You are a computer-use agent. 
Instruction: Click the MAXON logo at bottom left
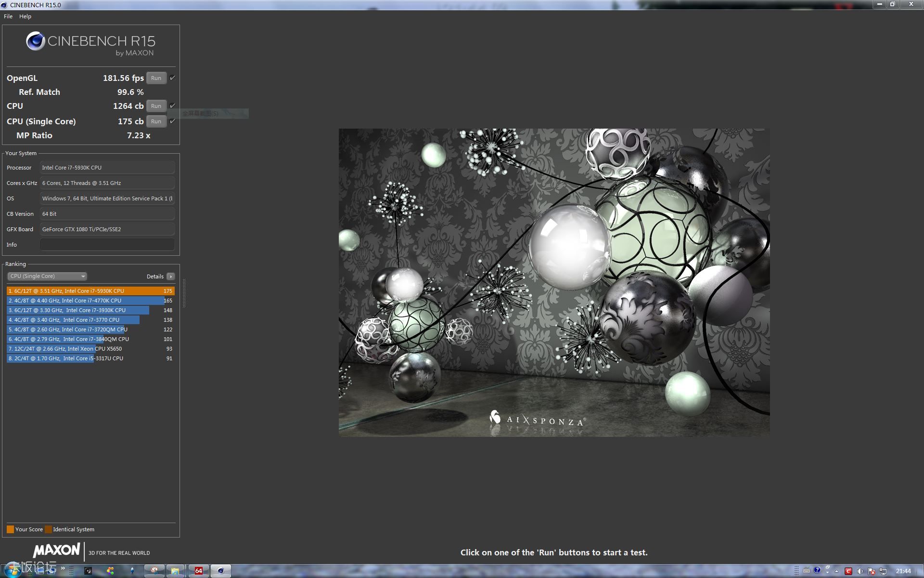tap(56, 550)
